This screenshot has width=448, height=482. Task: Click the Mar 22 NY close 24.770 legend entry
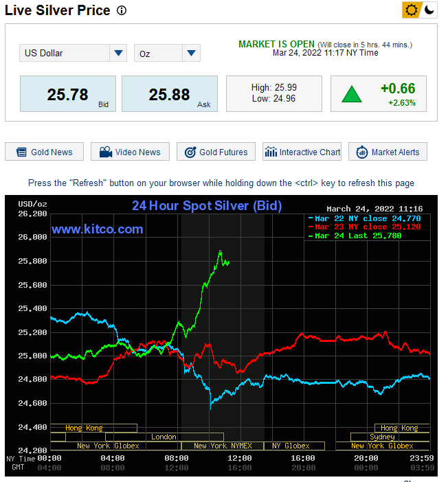pos(365,218)
